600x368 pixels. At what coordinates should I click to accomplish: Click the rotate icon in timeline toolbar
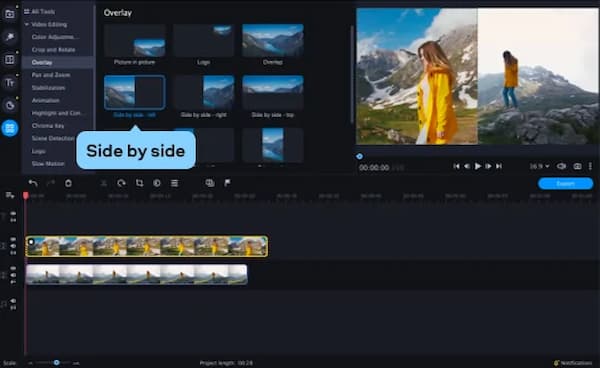[x=121, y=183]
